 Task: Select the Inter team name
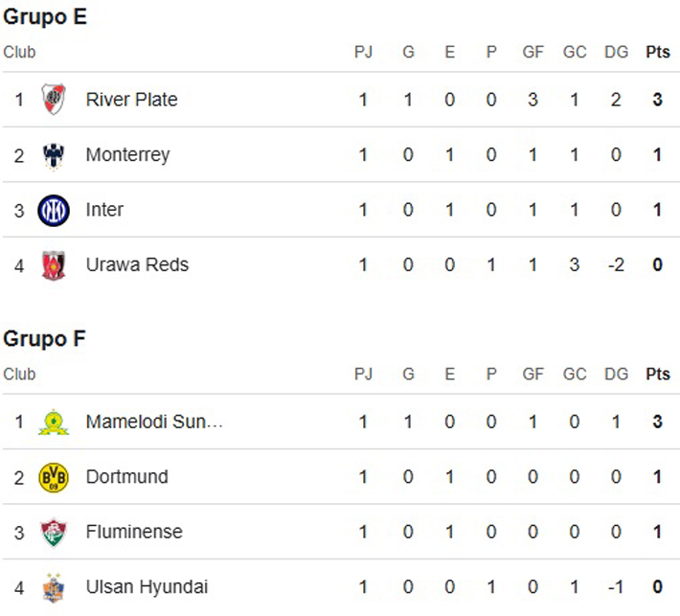pyautogui.click(x=104, y=210)
